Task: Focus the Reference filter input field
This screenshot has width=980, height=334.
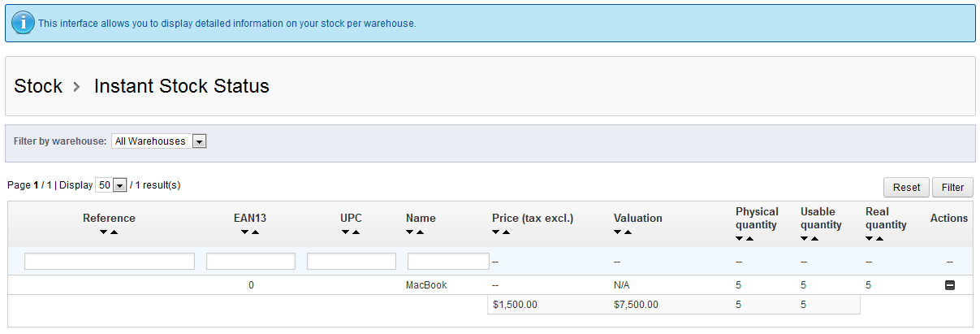Action: pyautogui.click(x=110, y=262)
